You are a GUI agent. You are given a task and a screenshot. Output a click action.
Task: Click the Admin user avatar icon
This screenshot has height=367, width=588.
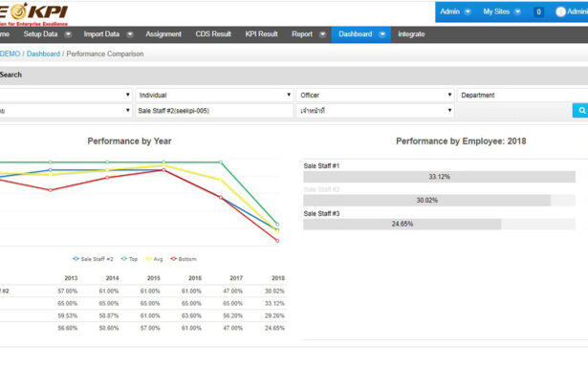coord(560,12)
